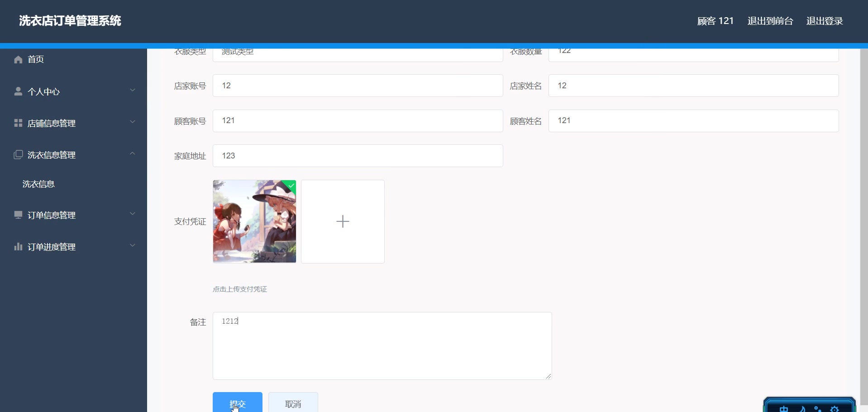The image size is (868, 412).
Task: Open the 洗衣信息管理 menu
Action: point(73,155)
